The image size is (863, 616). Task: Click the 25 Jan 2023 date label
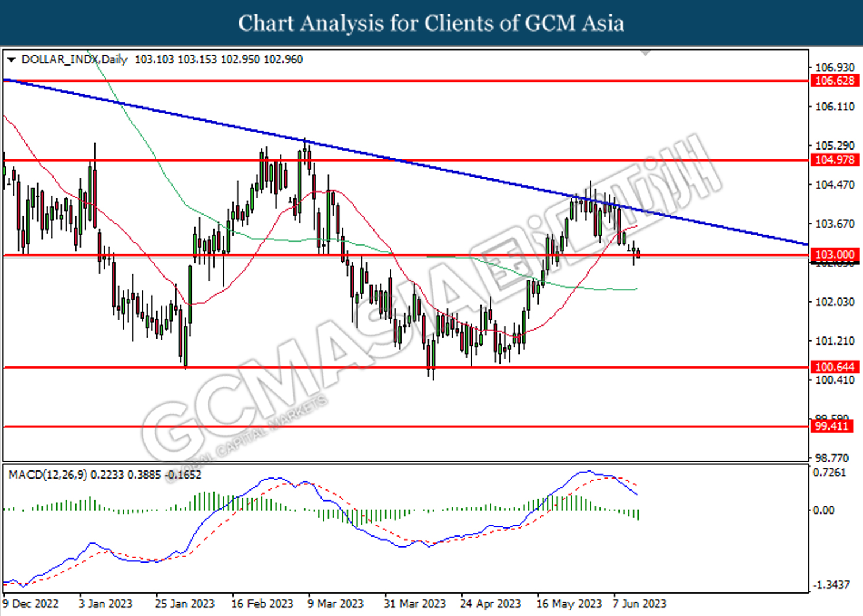point(185,603)
